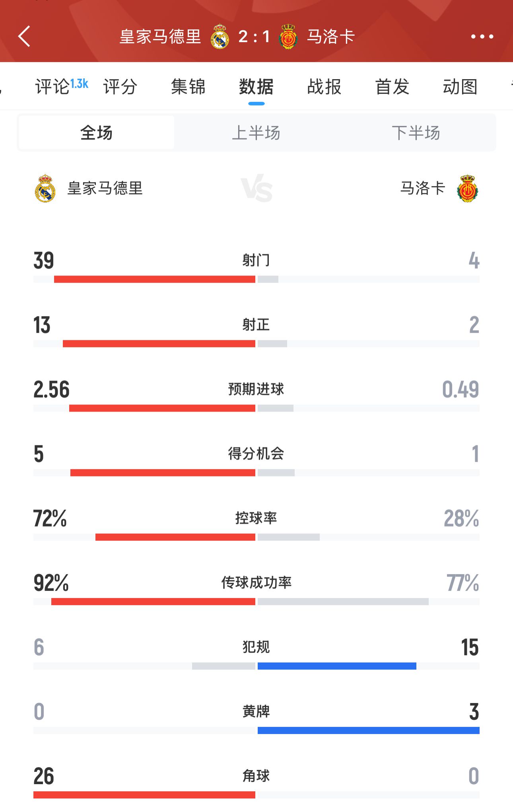Screen dimensions: 513x812
Task: Tap the 2:1 match score
Action: point(254,37)
